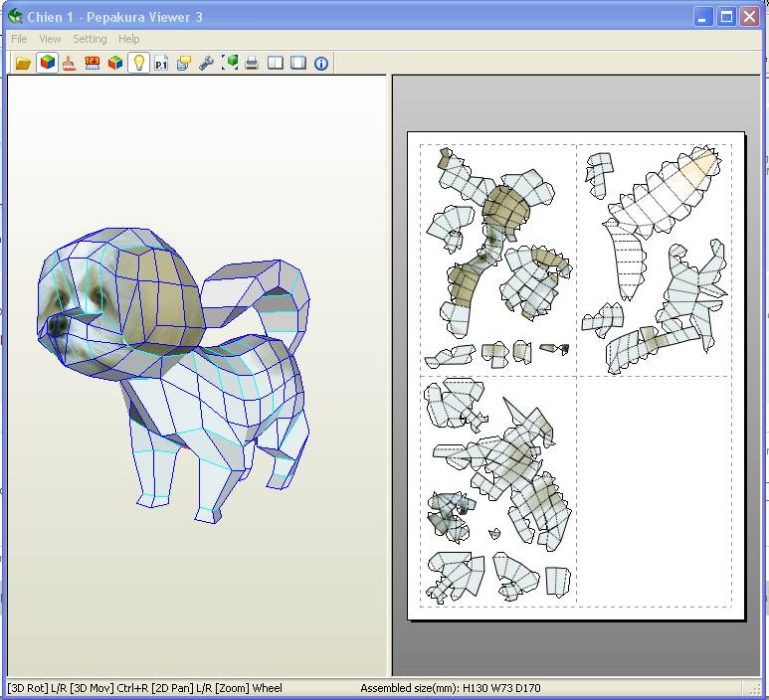Click the red 123 numbering icon
The image size is (769, 700).
click(x=93, y=63)
